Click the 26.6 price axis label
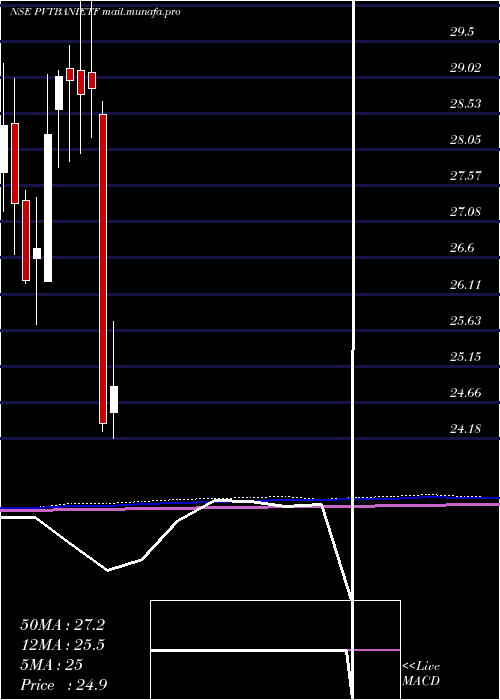Image resolution: width=500 pixels, height=700 pixels. 462,248
